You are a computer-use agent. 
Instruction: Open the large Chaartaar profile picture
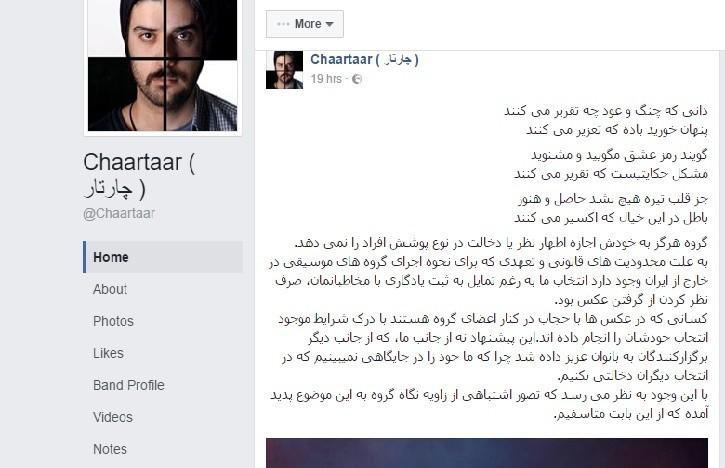click(x=163, y=65)
